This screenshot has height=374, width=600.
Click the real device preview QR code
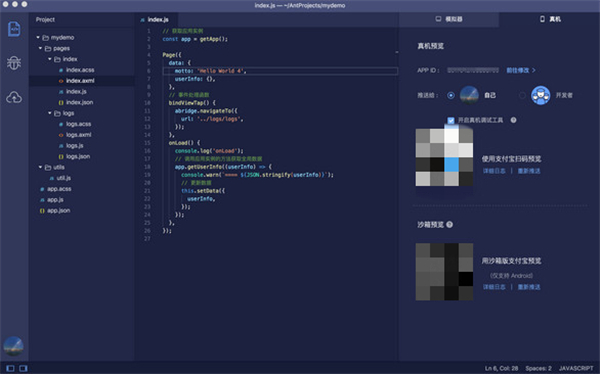click(x=444, y=157)
